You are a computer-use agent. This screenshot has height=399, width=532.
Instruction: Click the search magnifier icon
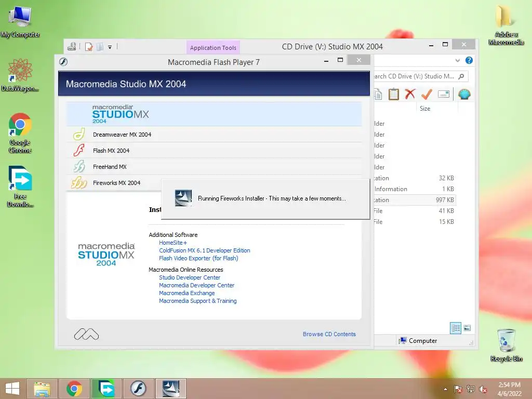461,76
